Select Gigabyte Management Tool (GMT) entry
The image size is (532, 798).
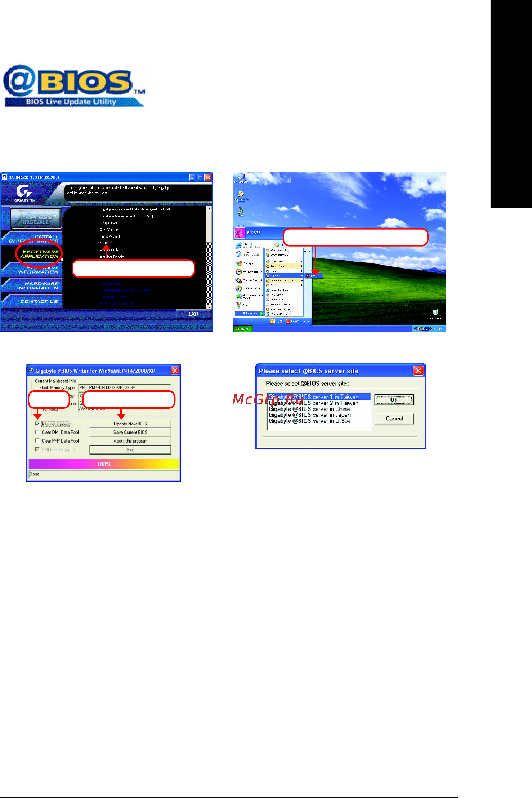(126, 216)
